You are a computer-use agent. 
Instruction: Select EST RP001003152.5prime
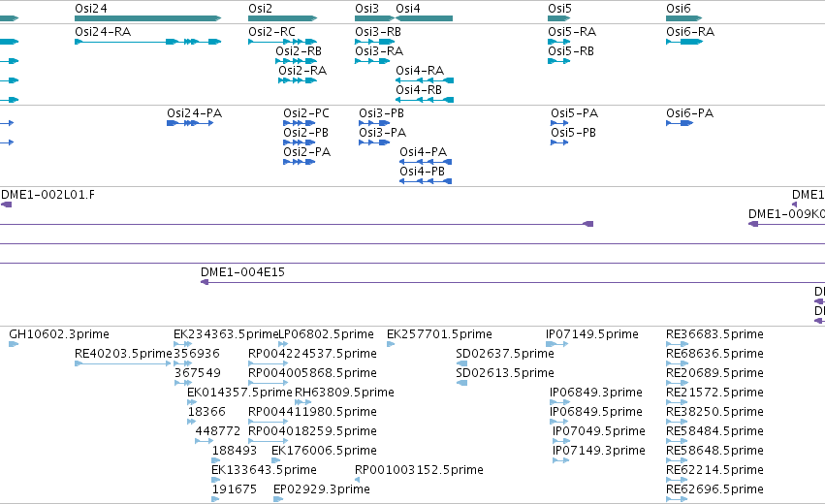pyautogui.click(x=358, y=480)
